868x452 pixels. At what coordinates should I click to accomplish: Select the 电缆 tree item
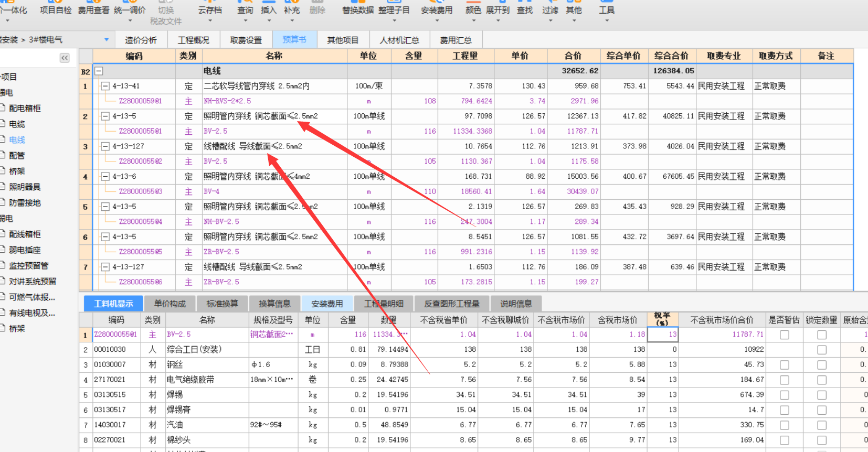tap(17, 124)
